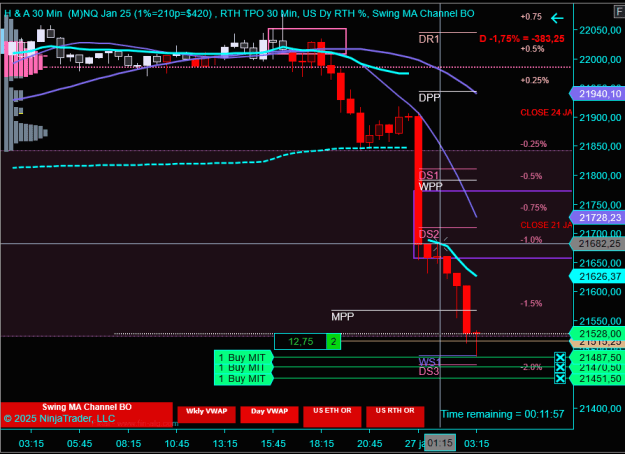Click the CLOSE 24 JA label

click(546, 112)
